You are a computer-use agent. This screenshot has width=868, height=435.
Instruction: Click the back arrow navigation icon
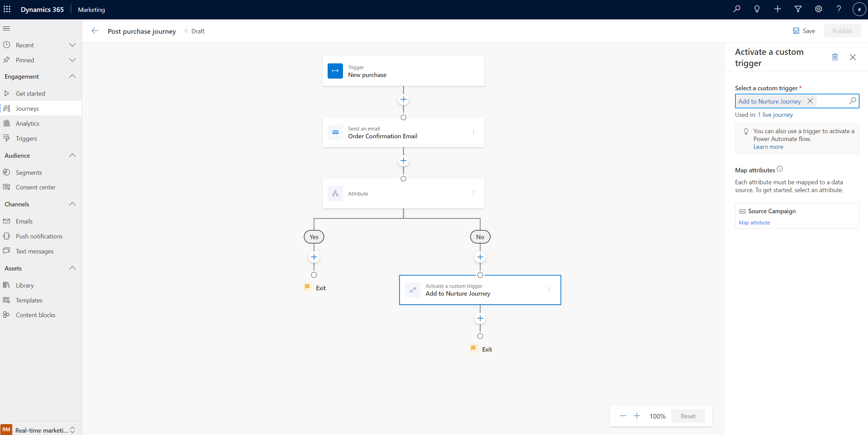click(x=94, y=31)
